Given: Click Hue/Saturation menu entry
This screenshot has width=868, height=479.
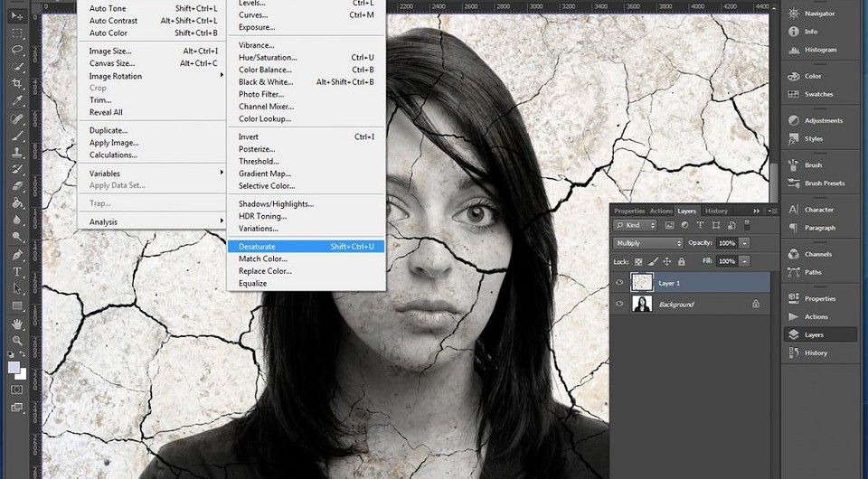Looking at the screenshot, I should click(x=268, y=58).
